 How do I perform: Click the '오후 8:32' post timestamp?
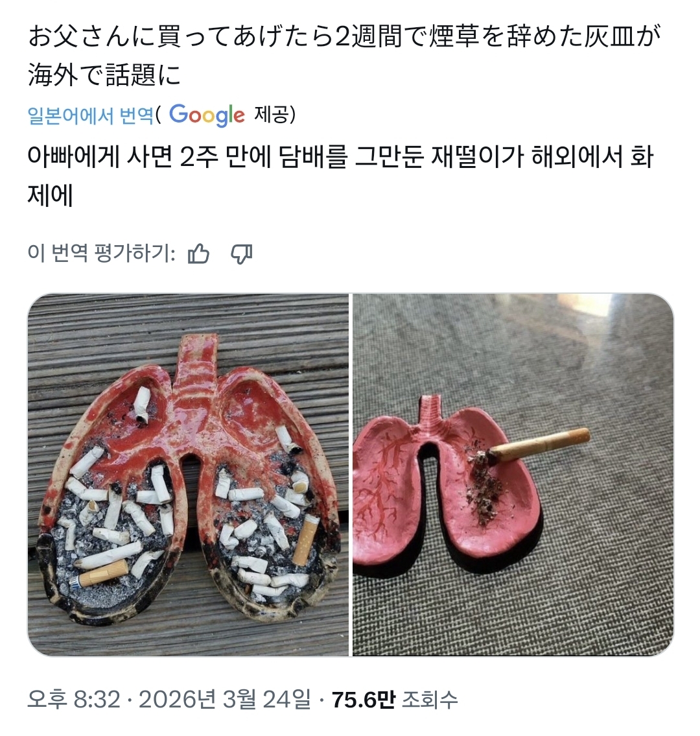tap(74, 700)
